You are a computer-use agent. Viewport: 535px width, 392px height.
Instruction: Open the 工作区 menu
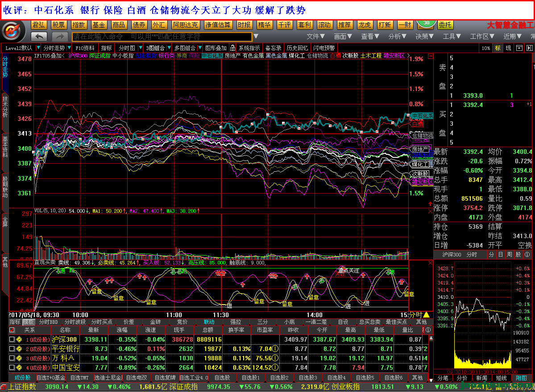click(x=482, y=37)
